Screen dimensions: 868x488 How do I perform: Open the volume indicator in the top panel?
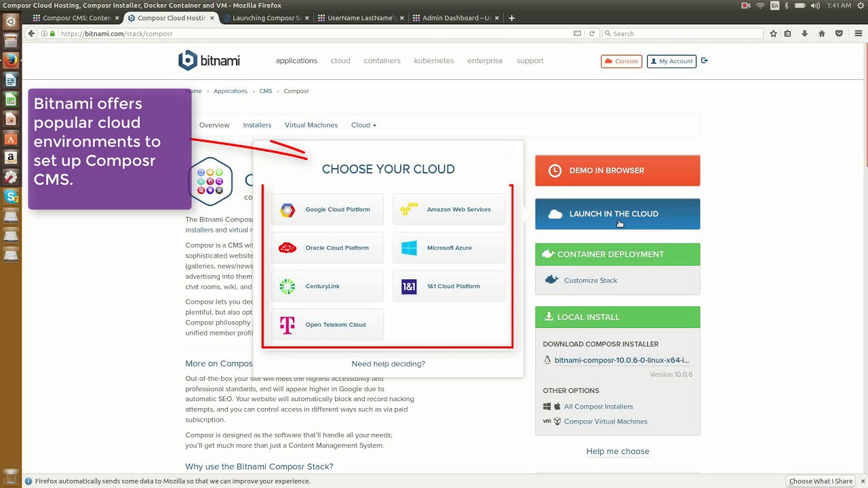click(815, 5)
